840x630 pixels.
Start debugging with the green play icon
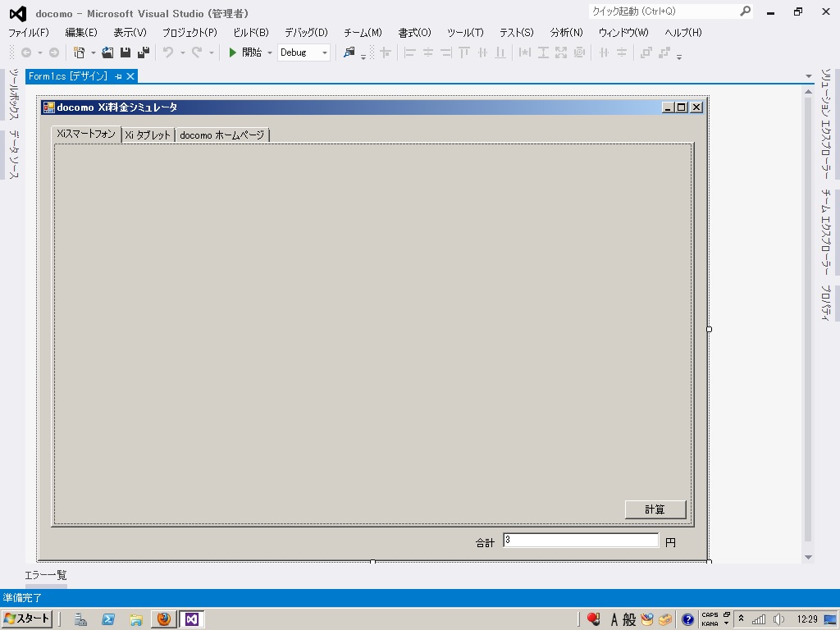pos(232,52)
